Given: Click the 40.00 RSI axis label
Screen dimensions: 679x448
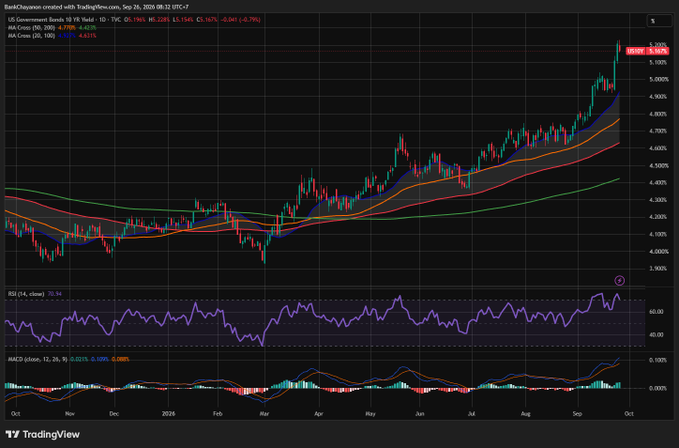Looking at the screenshot, I should (656, 335).
